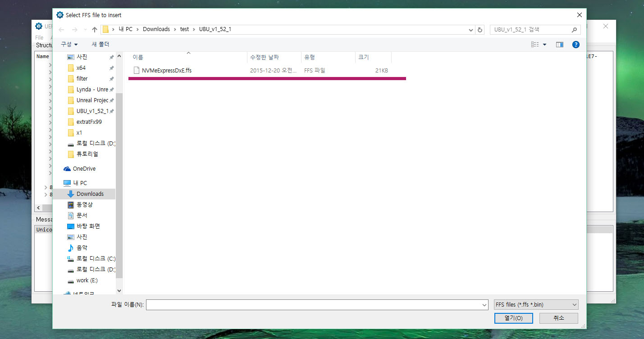Create a new folder with 새 폴더
Screen dimensions: 644x339
100,44
